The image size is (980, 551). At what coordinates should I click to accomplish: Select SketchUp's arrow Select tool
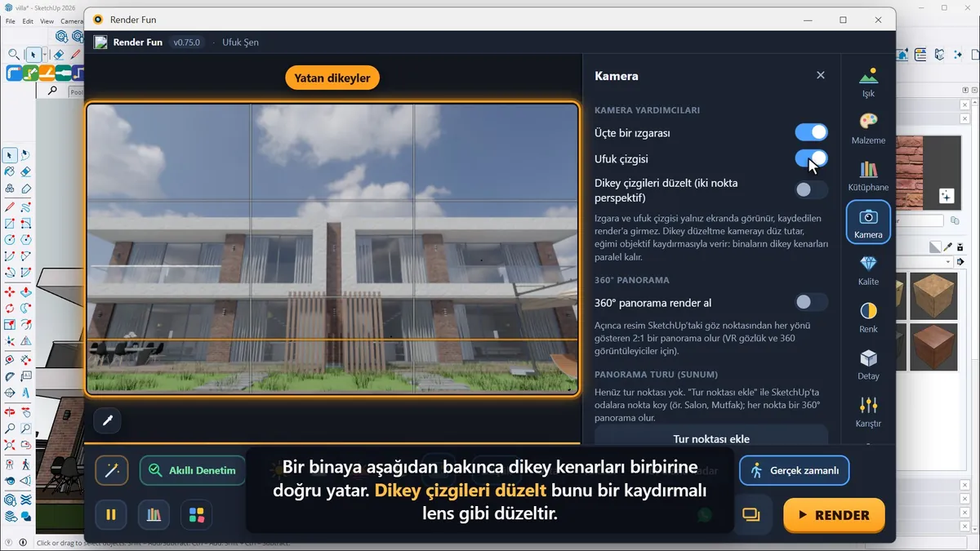pyautogui.click(x=9, y=155)
